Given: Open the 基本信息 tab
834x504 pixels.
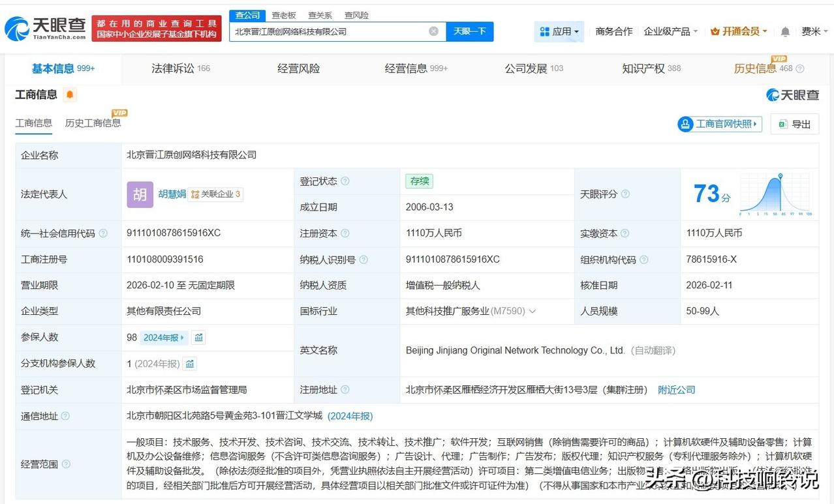Looking at the screenshot, I should 63,68.
